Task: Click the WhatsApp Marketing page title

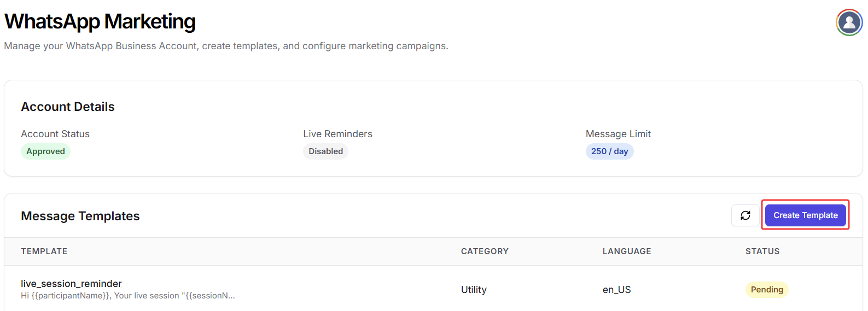Action: coord(100,22)
